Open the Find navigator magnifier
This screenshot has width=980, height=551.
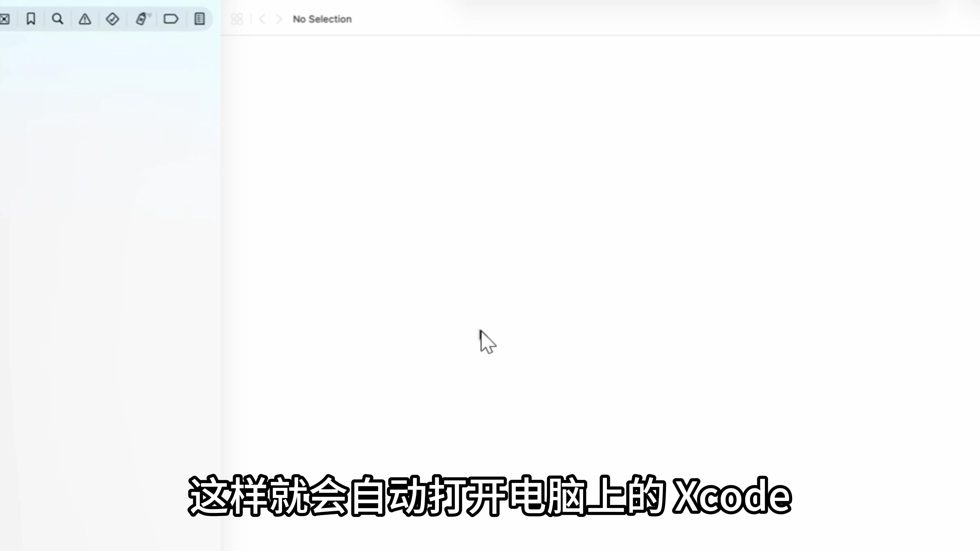[x=57, y=19]
